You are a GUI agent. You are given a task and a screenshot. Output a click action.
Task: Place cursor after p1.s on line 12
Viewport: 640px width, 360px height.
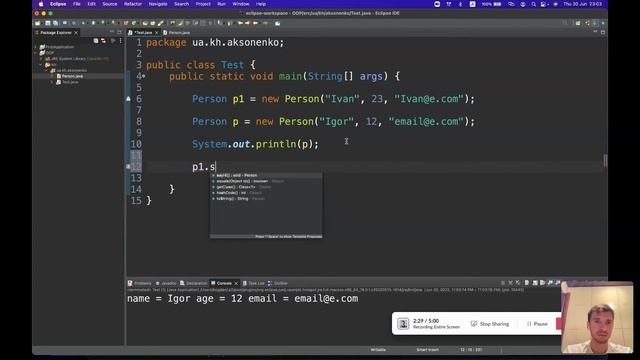(216, 167)
